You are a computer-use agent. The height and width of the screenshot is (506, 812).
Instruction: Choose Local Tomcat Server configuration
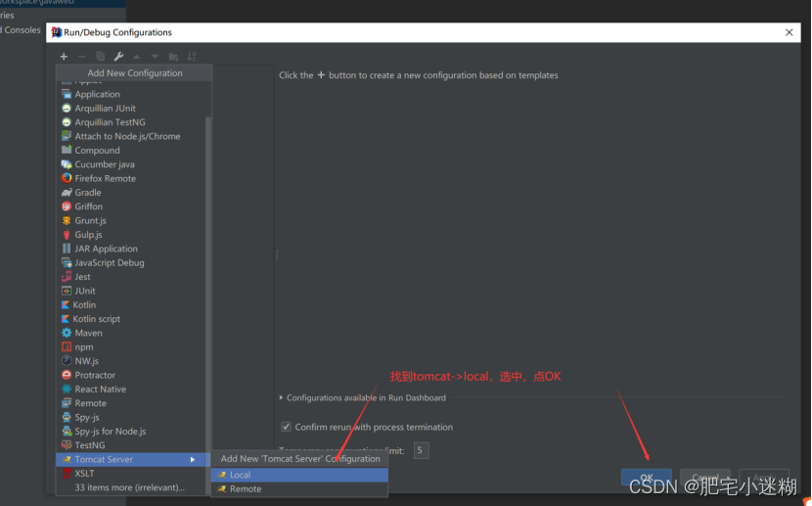[299, 475]
